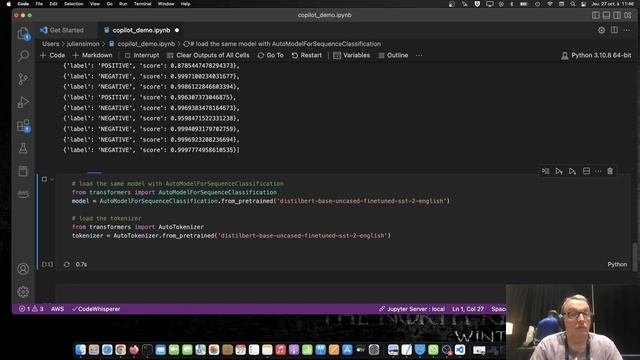Screen dimensions: 640x360
Task: Open cell toolbar More Actions
Action: (x=598, y=171)
